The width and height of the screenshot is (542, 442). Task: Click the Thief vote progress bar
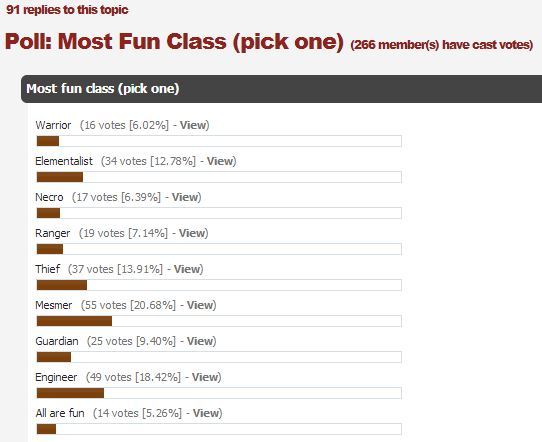[x=219, y=285]
